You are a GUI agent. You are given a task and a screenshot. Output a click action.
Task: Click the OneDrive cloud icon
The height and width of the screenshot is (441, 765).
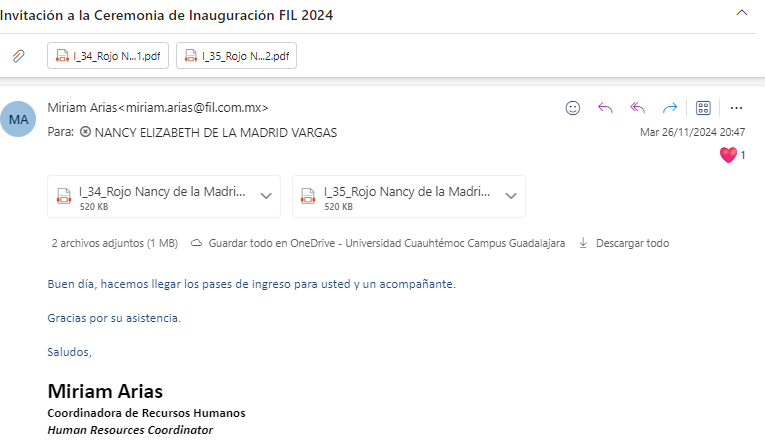(x=196, y=243)
